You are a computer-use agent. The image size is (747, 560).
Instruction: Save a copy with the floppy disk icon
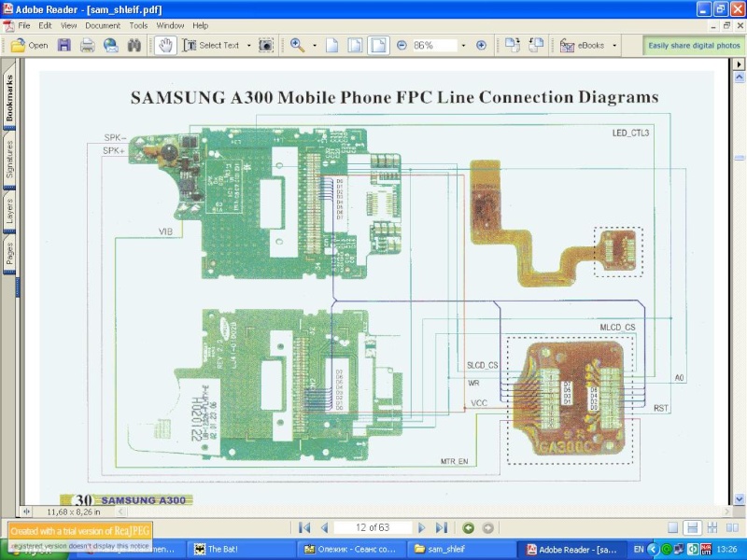coord(63,45)
